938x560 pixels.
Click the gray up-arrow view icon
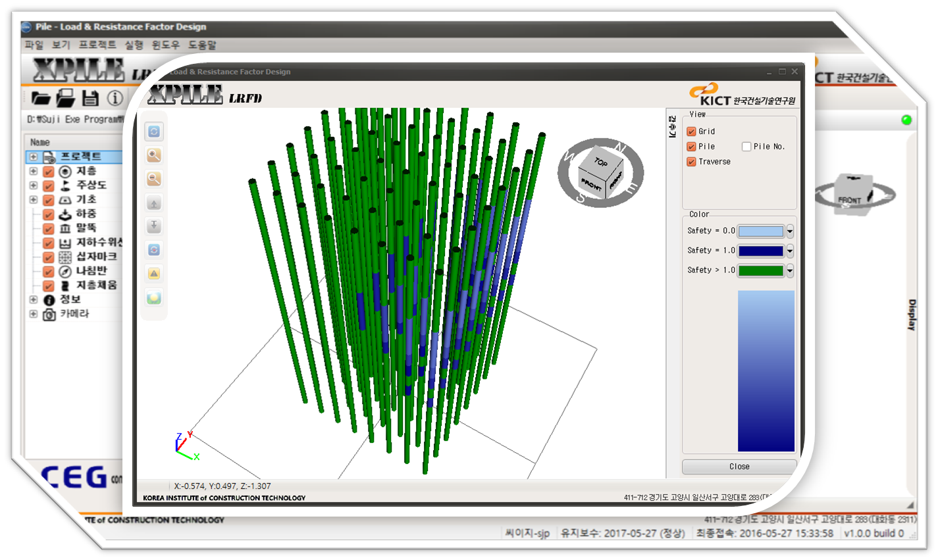(x=154, y=203)
